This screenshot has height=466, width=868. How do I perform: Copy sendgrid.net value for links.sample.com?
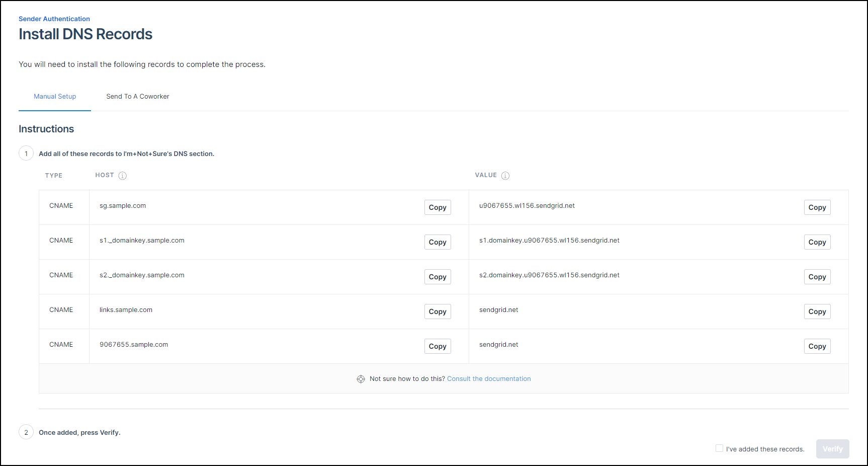pyautogui.click(x=817, y=312)
